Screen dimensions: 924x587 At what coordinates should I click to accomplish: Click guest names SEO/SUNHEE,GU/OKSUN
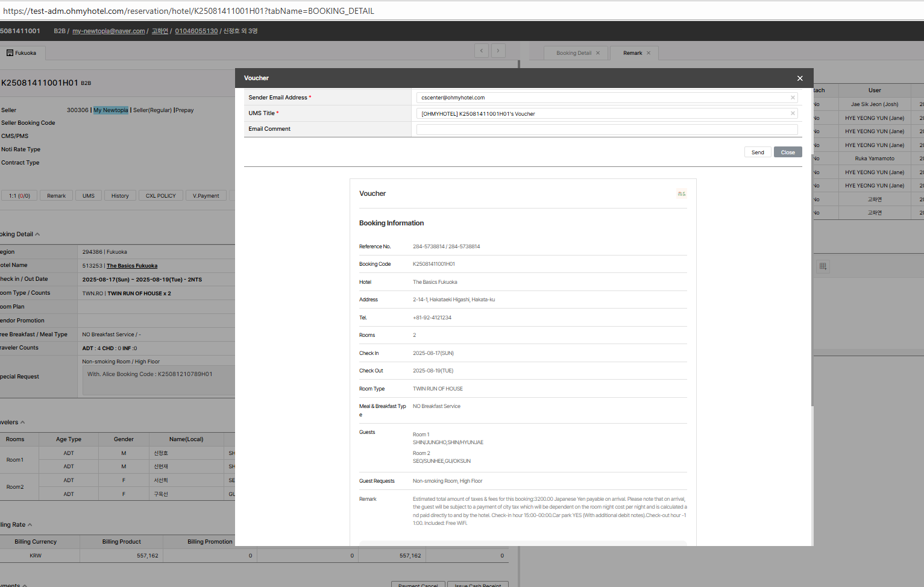coord(442,461)
